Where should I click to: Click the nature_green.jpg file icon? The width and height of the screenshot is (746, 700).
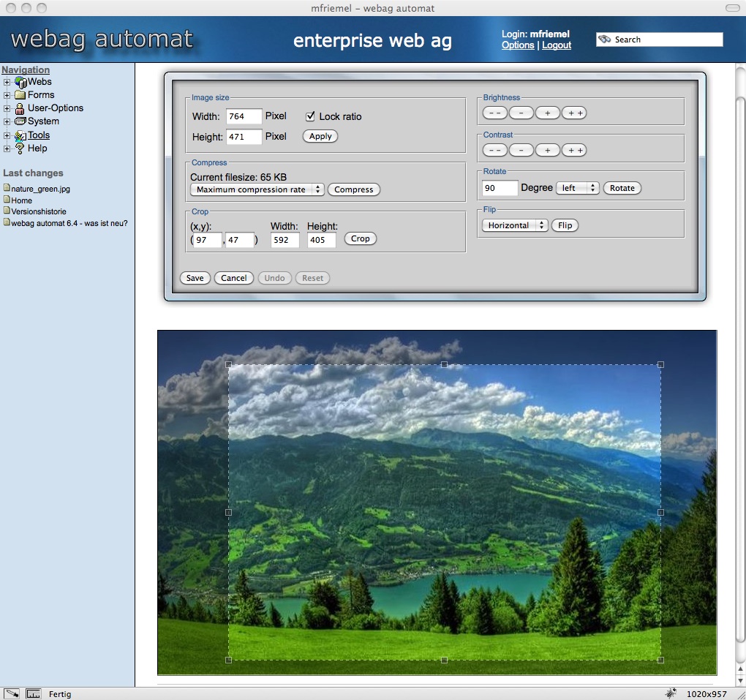(7, 189)
